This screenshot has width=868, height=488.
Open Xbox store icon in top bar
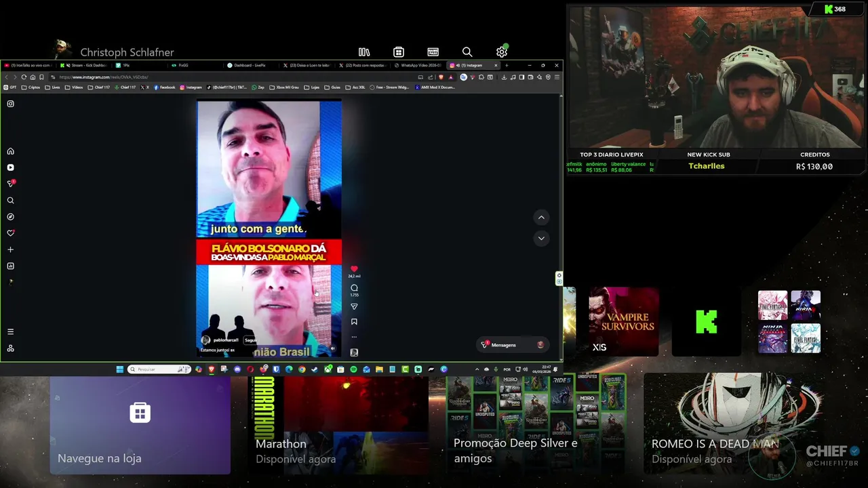[399, 52]
